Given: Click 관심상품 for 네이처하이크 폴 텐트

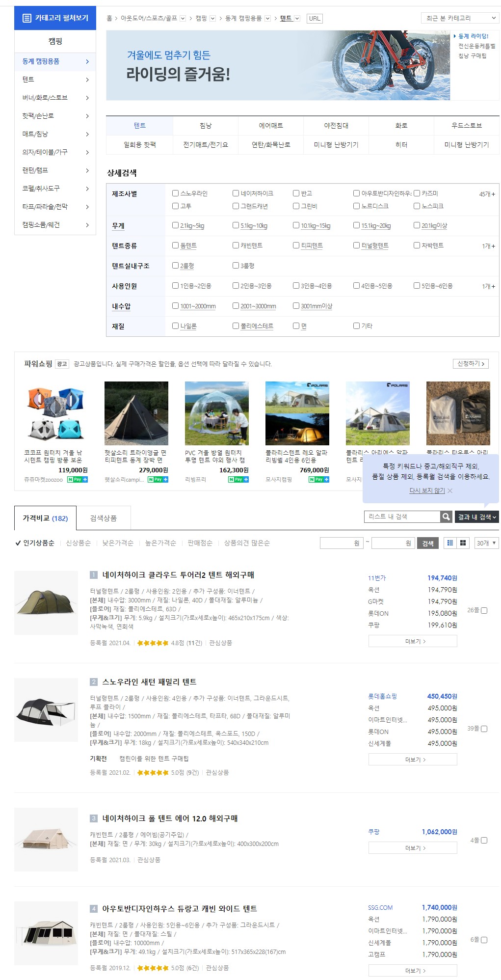Looking at the screenshot, I should (149, 860).
